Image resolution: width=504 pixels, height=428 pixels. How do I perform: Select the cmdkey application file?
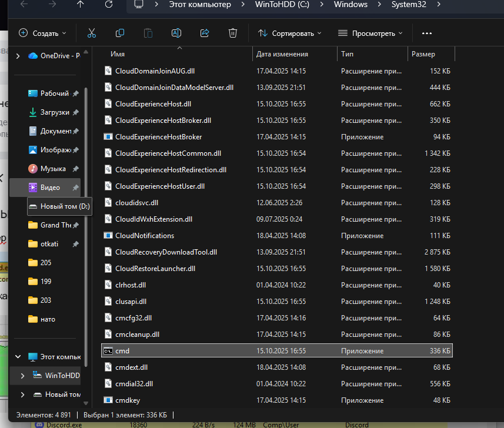click(127, 400)
